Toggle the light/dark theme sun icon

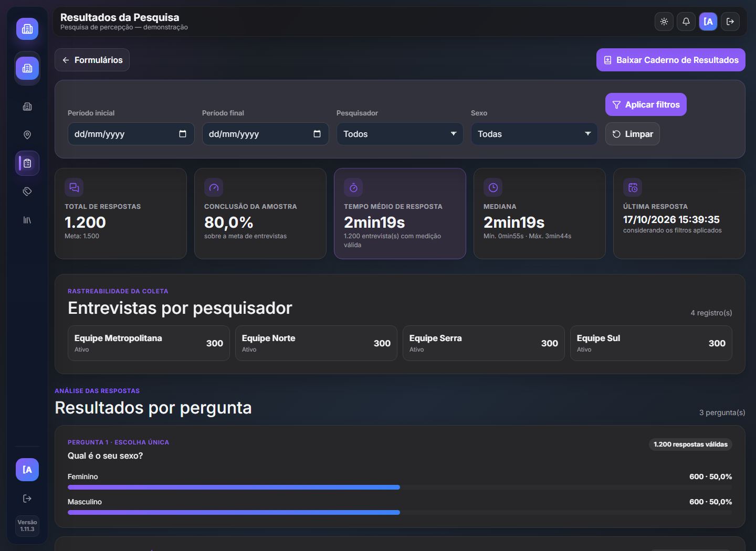coord(664,22)
